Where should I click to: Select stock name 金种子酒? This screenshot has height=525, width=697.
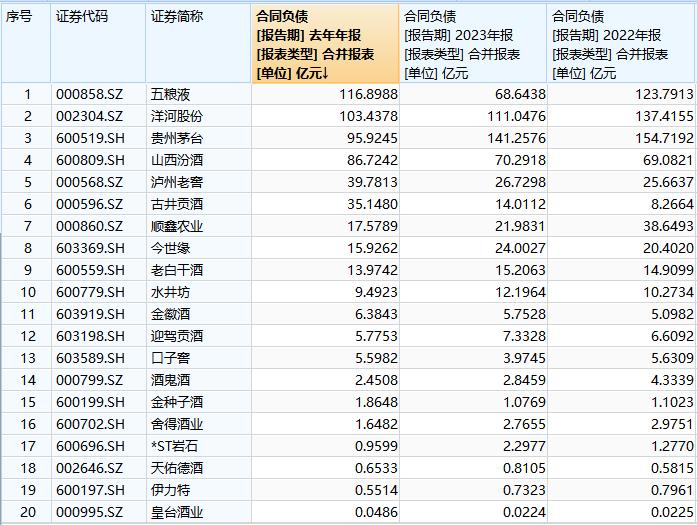click(176, 402)
